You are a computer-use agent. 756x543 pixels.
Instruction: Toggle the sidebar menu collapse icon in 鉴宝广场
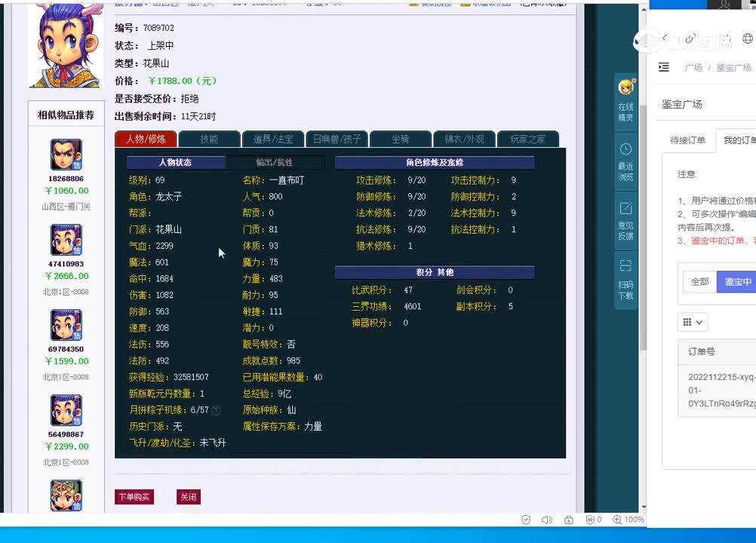(x=664, y=67)
